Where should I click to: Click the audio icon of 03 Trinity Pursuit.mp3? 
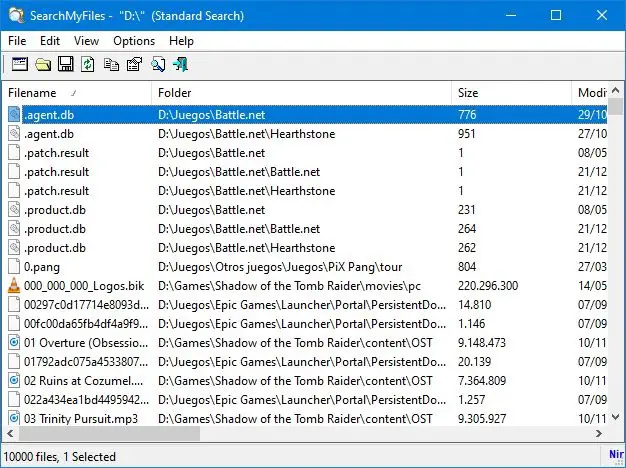pos(14,418)
